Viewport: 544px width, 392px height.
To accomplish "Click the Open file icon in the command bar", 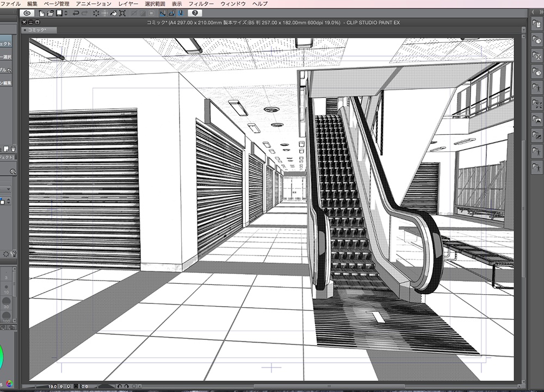I will click(x=50, y=14).
